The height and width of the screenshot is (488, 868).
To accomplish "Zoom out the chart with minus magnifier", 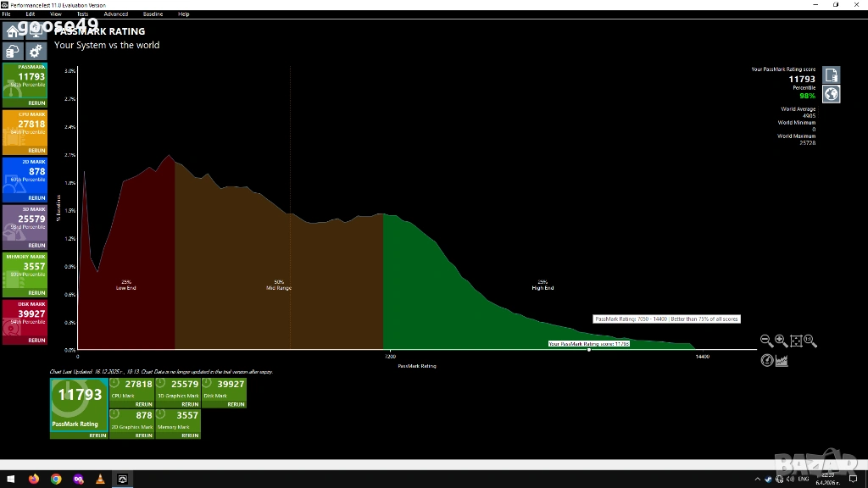I will click(766, 341).
